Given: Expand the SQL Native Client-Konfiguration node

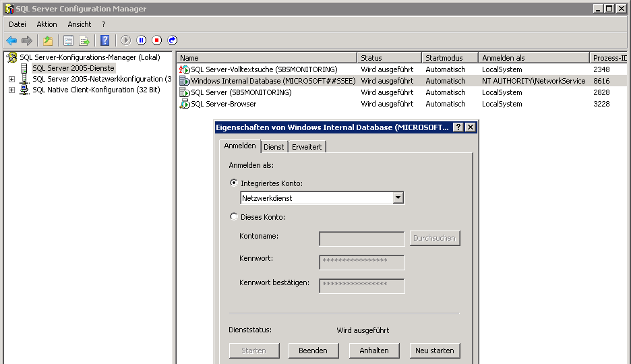Looking at the screenshot, I should click(x=11, y=90).
